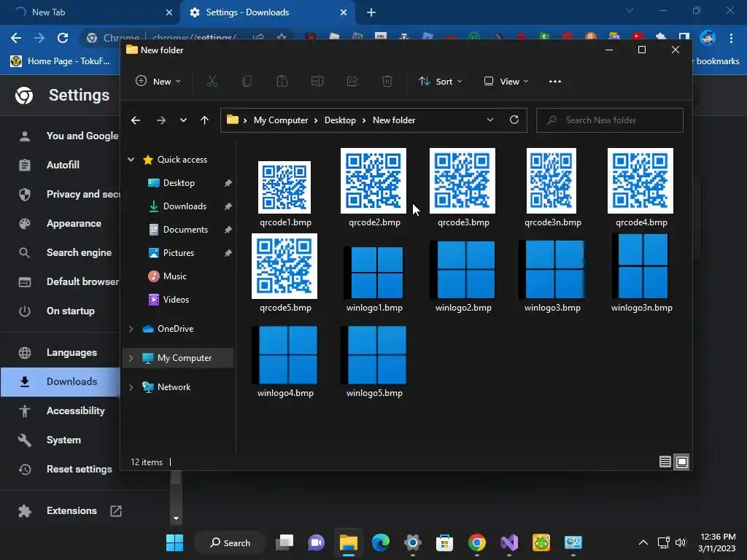Expand the My Computer tree node
The height and width of the screenshot is (560, 747).
[131, 357]
